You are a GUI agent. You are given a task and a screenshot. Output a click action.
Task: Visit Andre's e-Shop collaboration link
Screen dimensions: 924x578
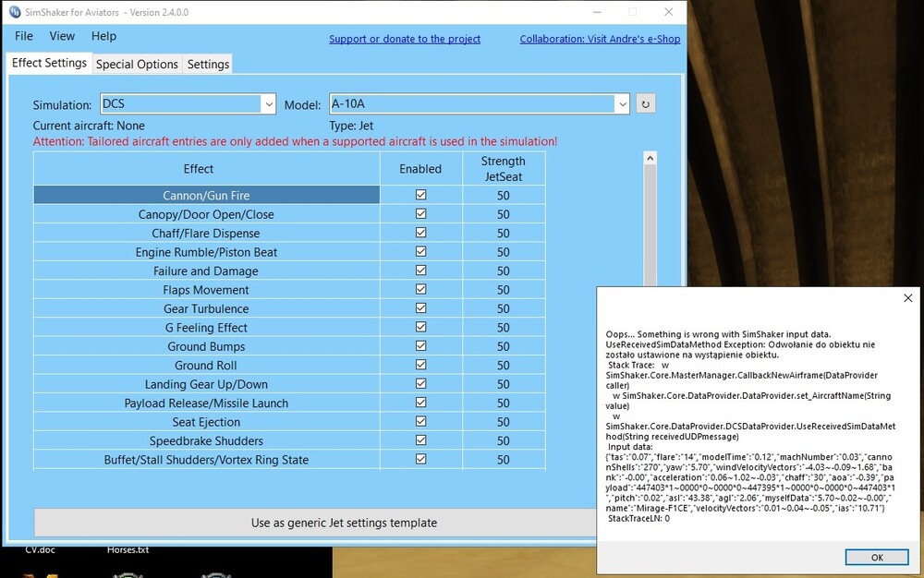(600, 39)
